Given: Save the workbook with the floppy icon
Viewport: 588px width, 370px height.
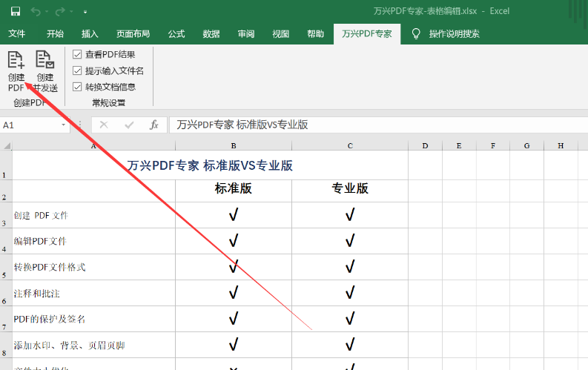Looking at the screenshot, I should point(16,12).
